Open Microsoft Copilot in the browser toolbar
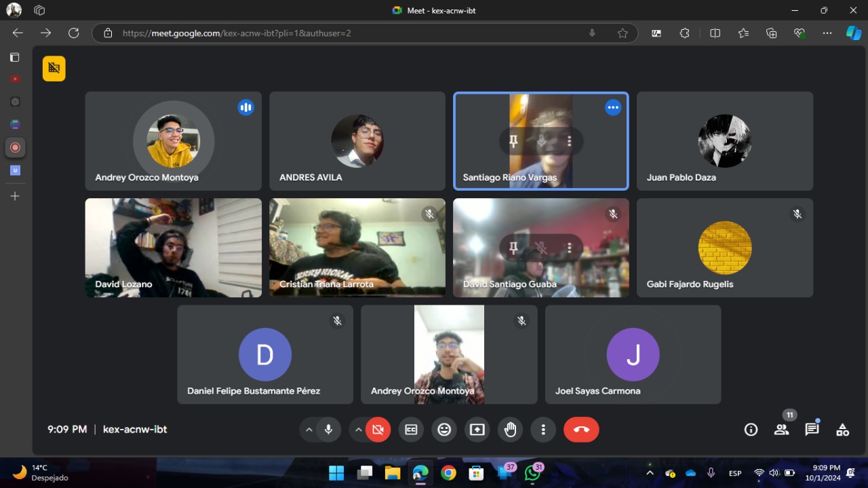868x488 pixels. 853,33
